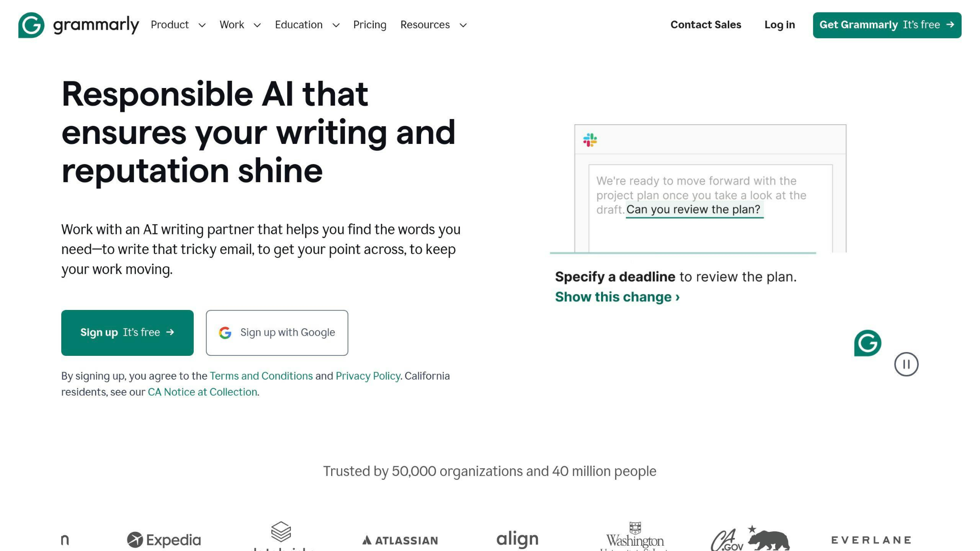Pause the demo animation
The image size is (980, 551).
[906, 364]
